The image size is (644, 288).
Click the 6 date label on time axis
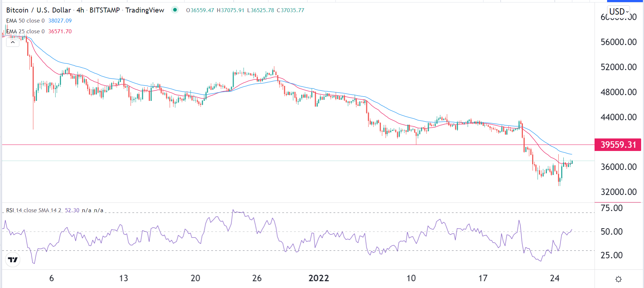pyautogui.click(x=52, y=278)
